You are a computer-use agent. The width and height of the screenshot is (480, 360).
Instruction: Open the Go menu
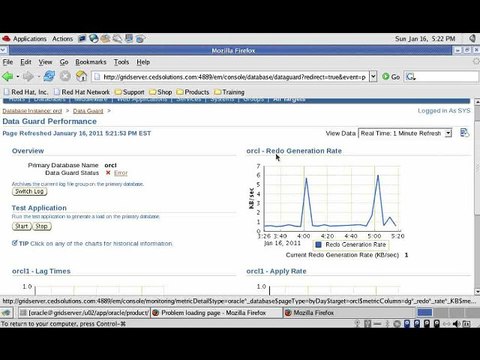(x=64, y=62)
